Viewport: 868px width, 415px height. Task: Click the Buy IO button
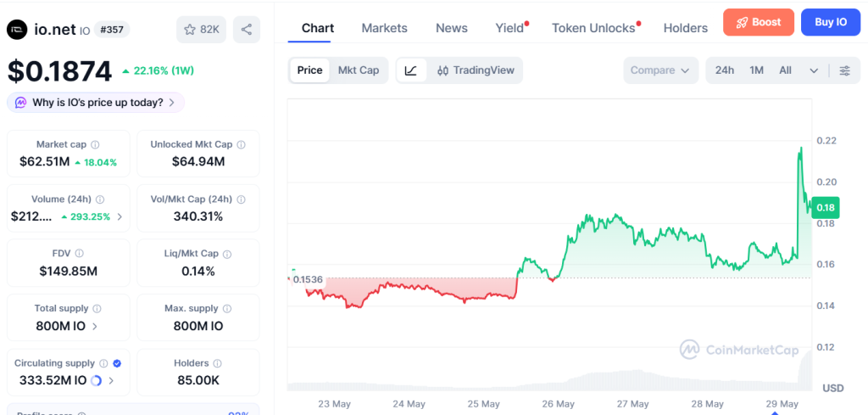click(831, 22)
